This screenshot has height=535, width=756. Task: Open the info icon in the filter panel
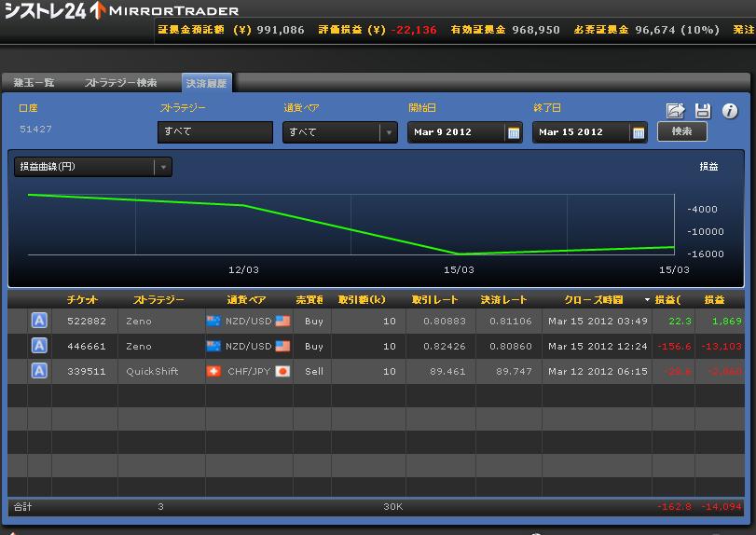730,111
